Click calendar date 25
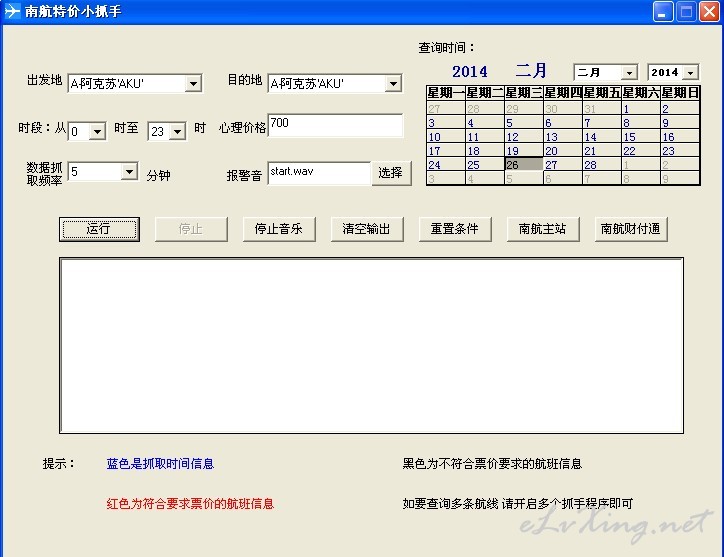 (x=484, y=164)
